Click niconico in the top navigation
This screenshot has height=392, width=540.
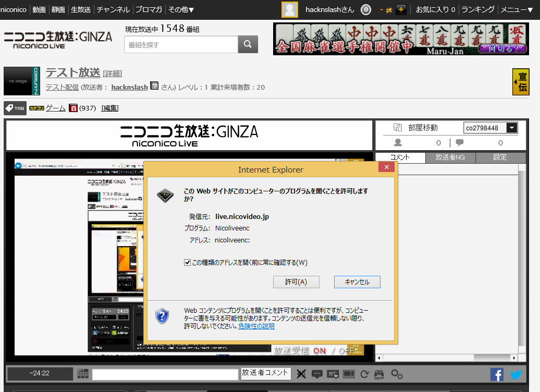pos(14,10)
